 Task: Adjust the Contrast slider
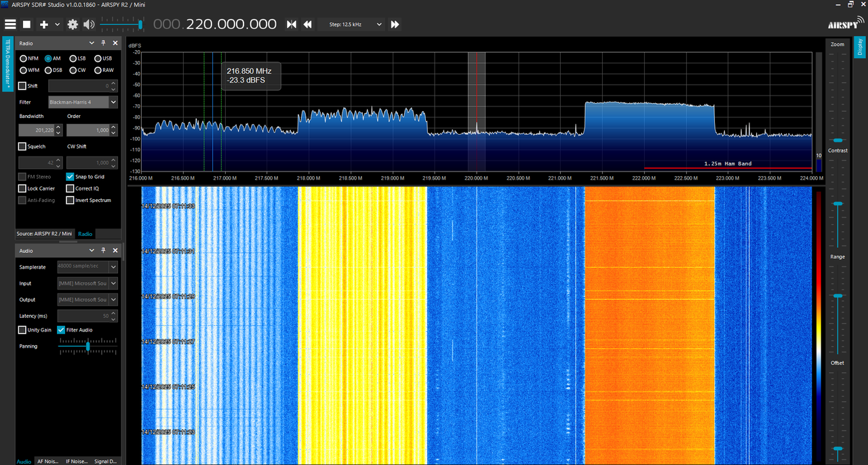pos(838,203)
